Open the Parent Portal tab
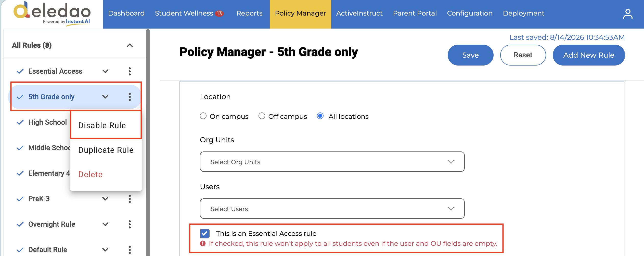Screen dimensions: 644x256 (x=415, y=13)
